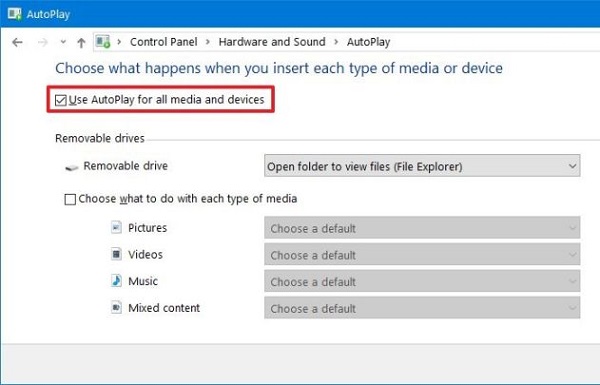Open Control Panel breadcrumb
This screenshot has height=385, width=600.
[x=163, y=42]
